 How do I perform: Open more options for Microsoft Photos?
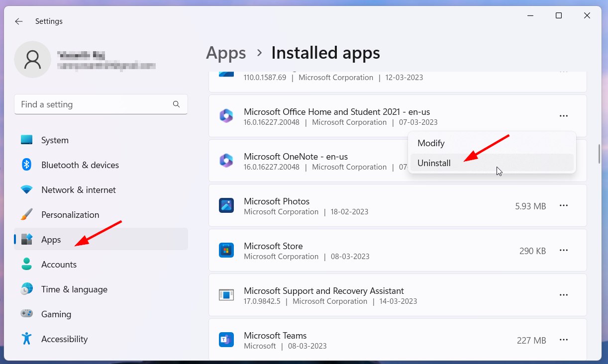click(563, 205)
